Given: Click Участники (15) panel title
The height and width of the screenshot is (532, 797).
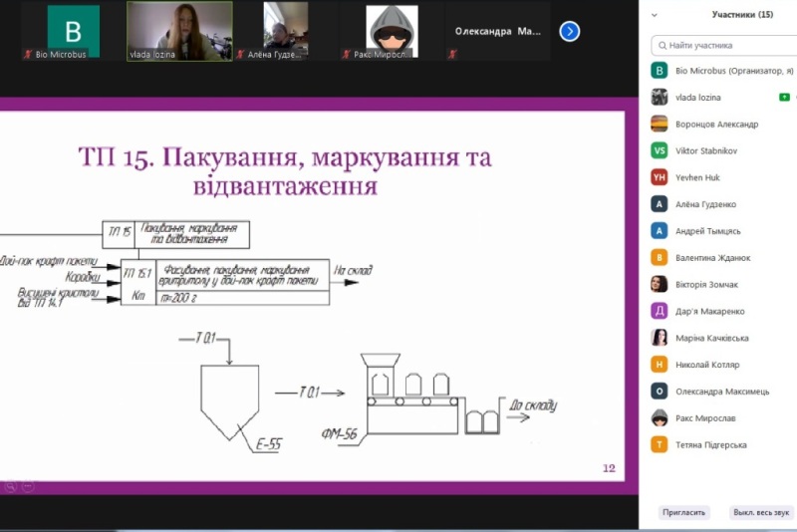Looking at the screenshot, I should [x=742, y=14].
